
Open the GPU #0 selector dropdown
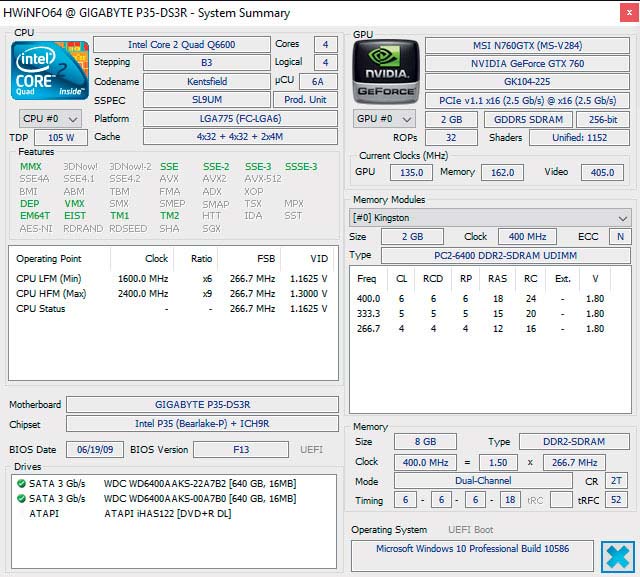384,119
